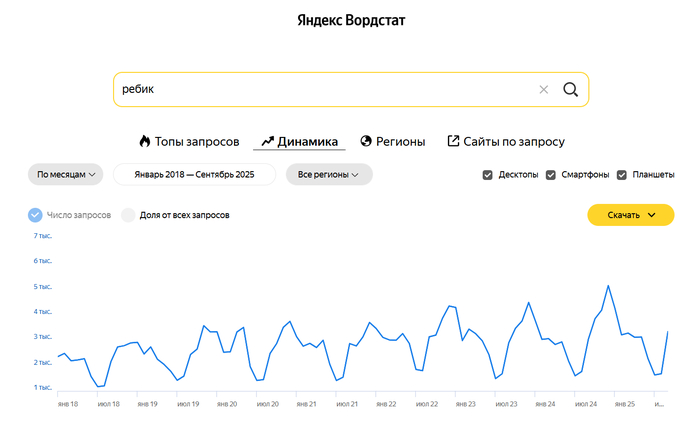
Task: Click the Яндекс Вордстат logo
Action: [351, 20]
